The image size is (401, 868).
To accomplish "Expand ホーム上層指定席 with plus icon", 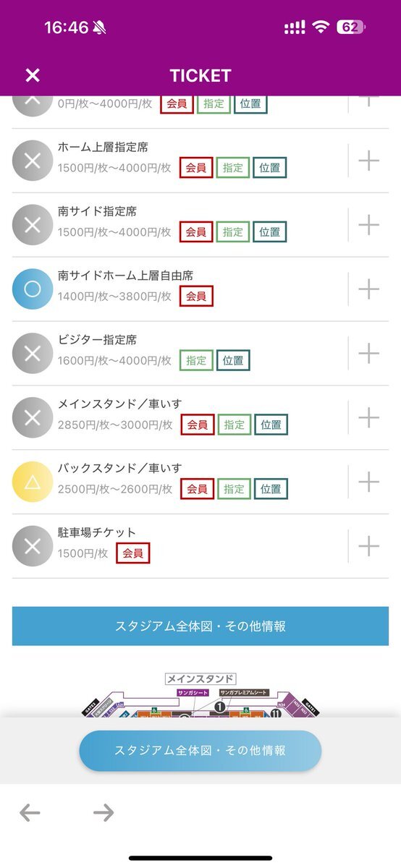I will click(369, 161).
